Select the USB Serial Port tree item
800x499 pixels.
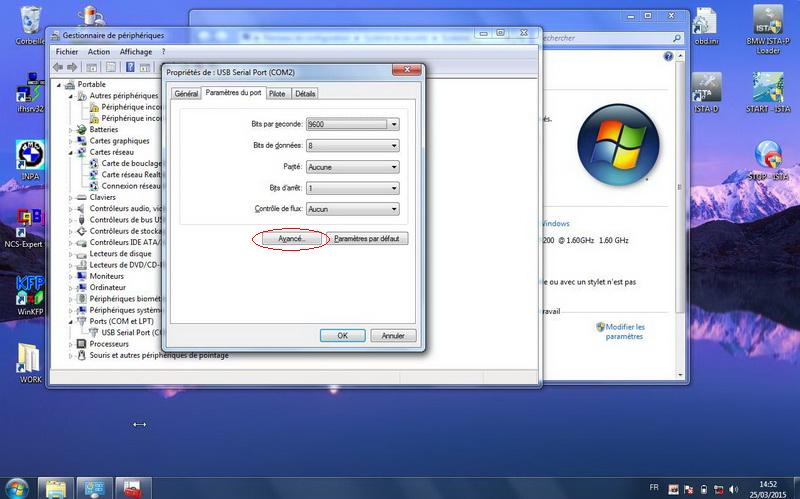131,333
